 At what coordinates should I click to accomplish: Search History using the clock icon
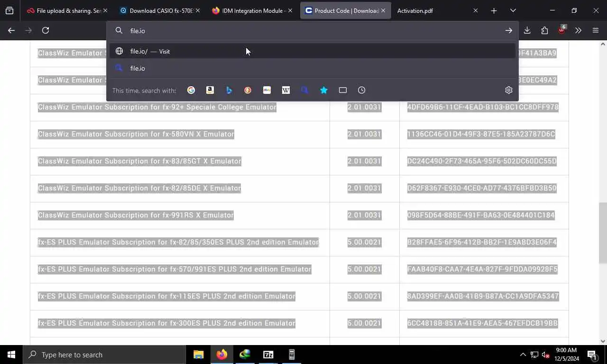(362, 90)
